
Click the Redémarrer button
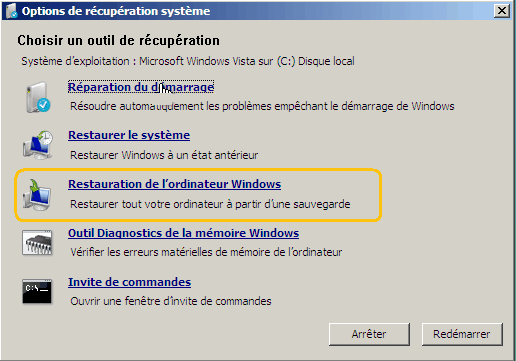point(462,334)
